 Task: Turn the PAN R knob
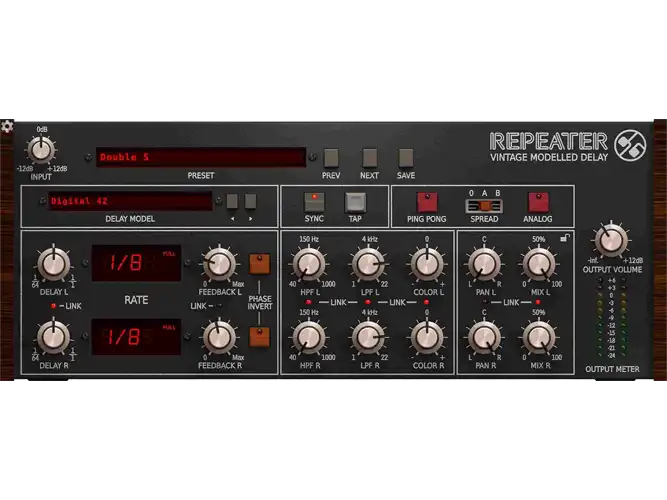click(484, 337)
